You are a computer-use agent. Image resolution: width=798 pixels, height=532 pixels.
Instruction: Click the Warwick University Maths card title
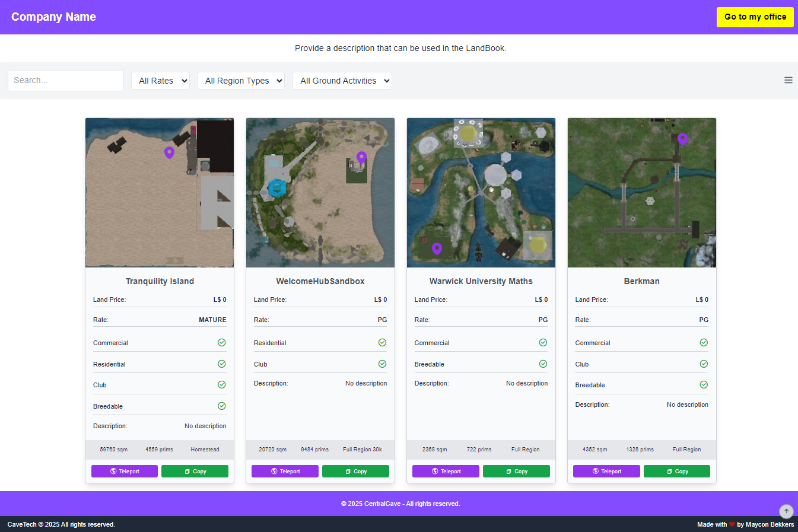tap(481, 281)
